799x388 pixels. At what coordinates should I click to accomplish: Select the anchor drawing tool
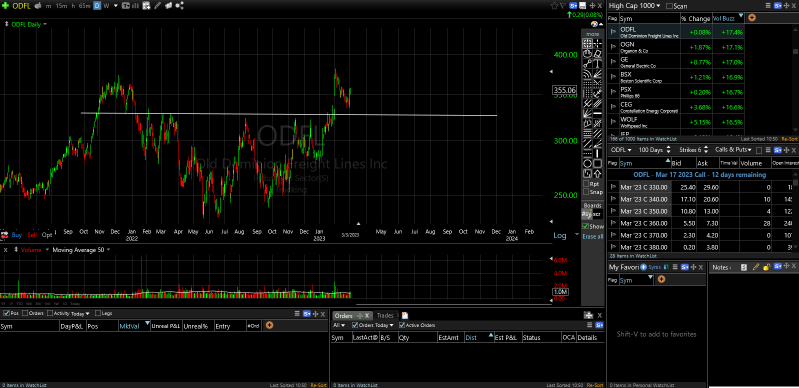598,93
